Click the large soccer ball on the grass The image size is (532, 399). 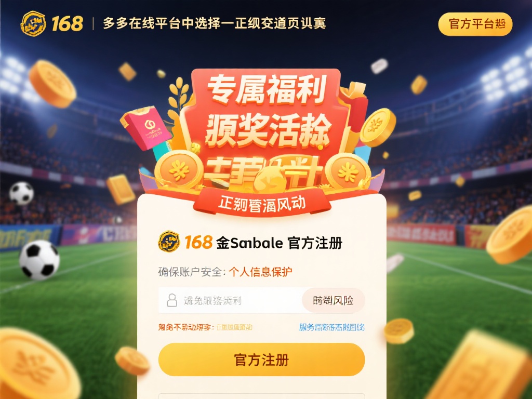pyautogui.click(x=39, y=260)
